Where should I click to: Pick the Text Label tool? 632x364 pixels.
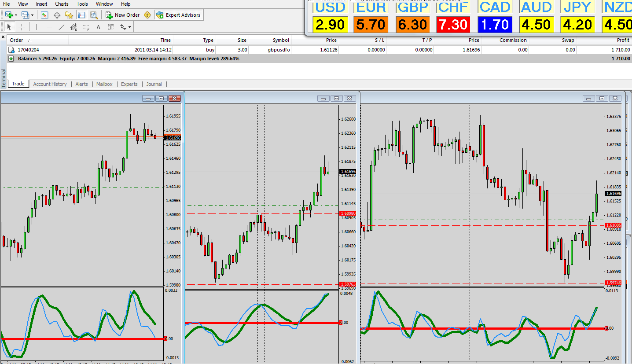point(110,27)
